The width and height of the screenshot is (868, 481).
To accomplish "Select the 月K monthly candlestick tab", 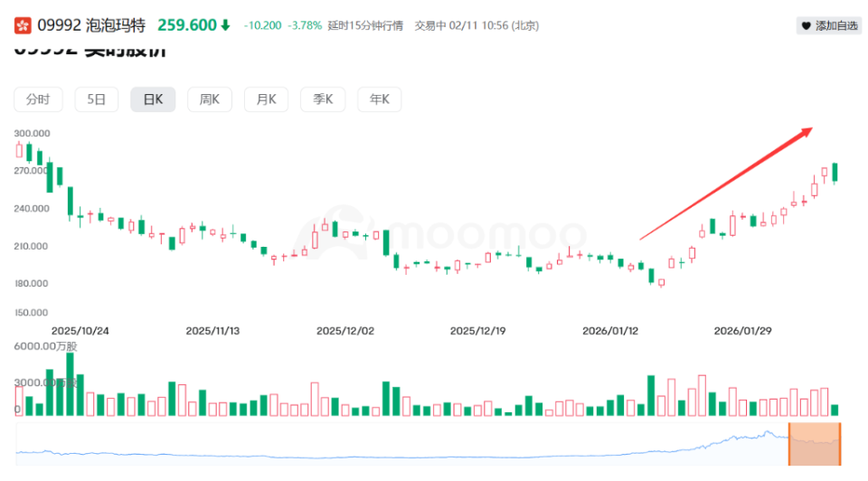I will (x=266, y=99).
